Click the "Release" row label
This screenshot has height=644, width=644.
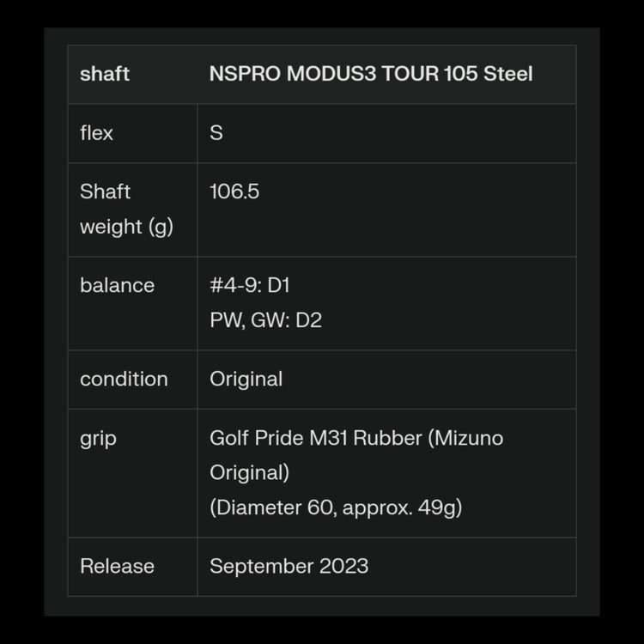pyautogui.click(x=117, y=566)
